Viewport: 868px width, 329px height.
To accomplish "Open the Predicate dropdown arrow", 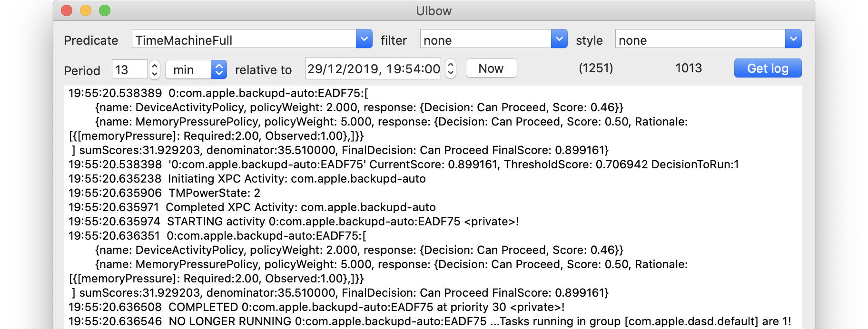I will click(x=364, y=39).
